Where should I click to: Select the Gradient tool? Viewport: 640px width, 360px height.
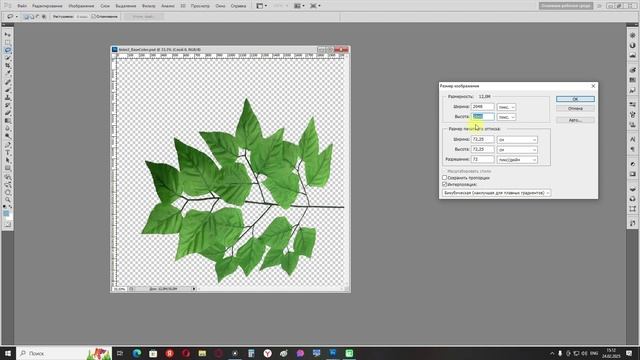coord(8,121)
